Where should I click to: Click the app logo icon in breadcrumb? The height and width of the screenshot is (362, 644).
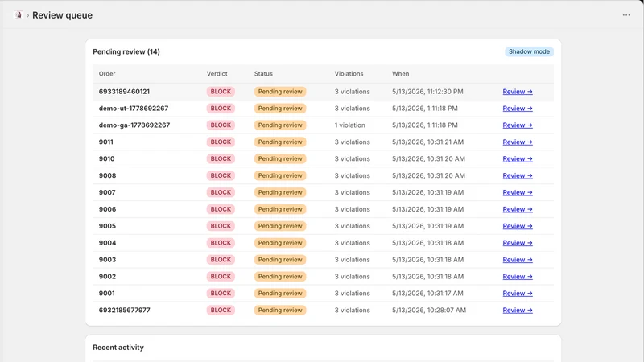[x=18, y=15]
